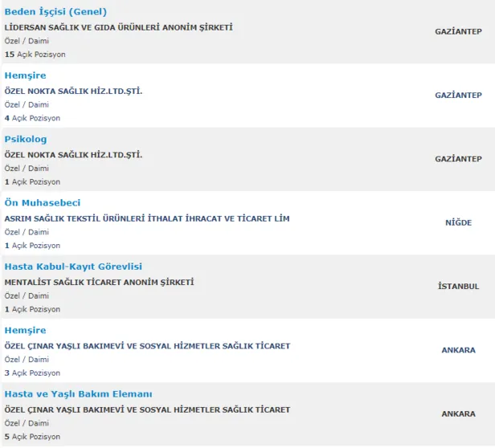
Task: Click the Mentalist Sağlık Ticaret company name
Action: tap(99, 282)
